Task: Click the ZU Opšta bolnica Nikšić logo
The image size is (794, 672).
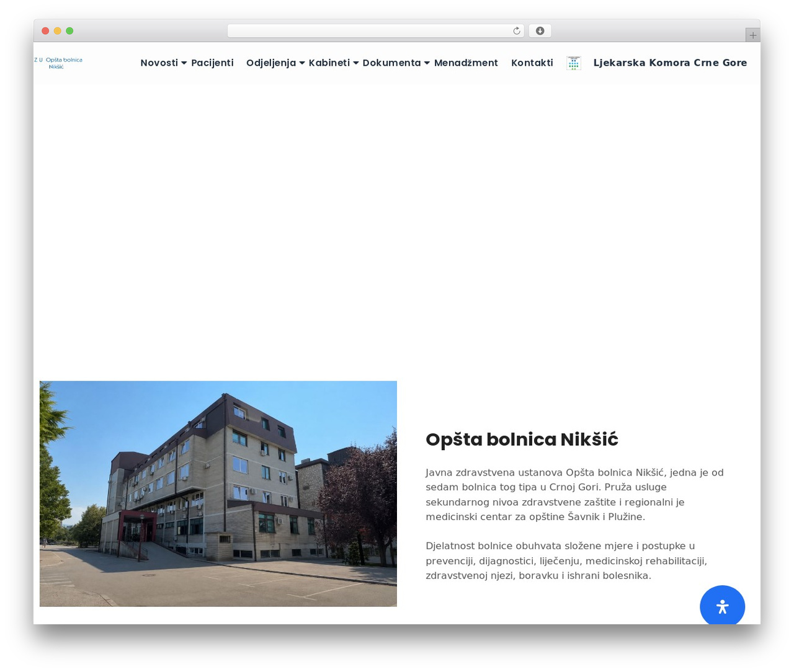Action: (x=58, y=63)
